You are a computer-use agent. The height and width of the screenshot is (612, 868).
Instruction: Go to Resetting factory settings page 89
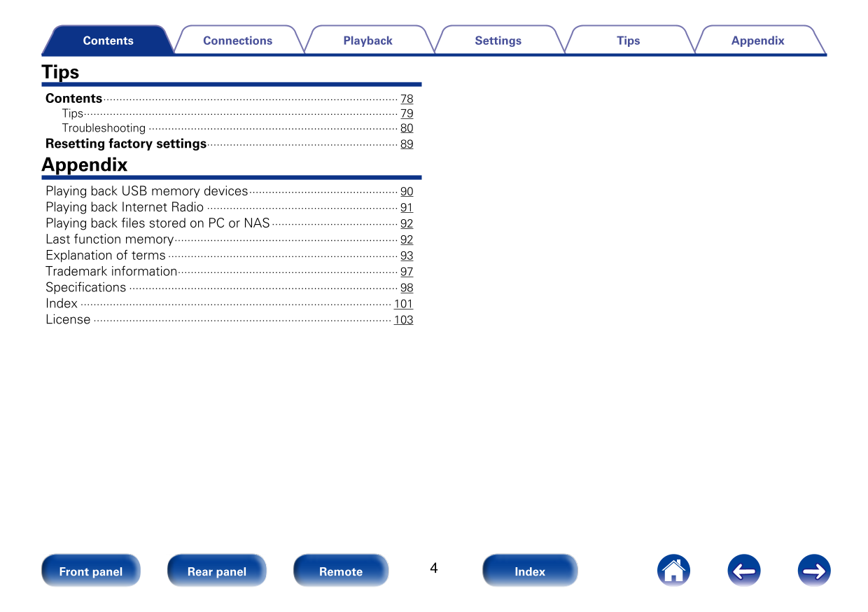407,144
